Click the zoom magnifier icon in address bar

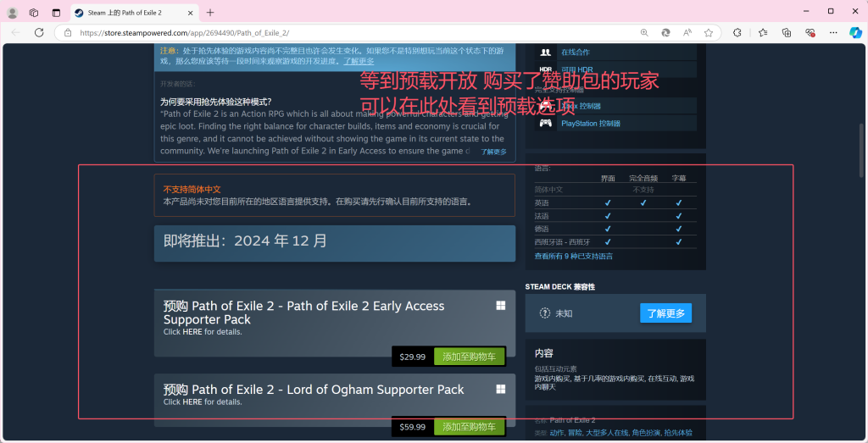[x=644, y=33]
